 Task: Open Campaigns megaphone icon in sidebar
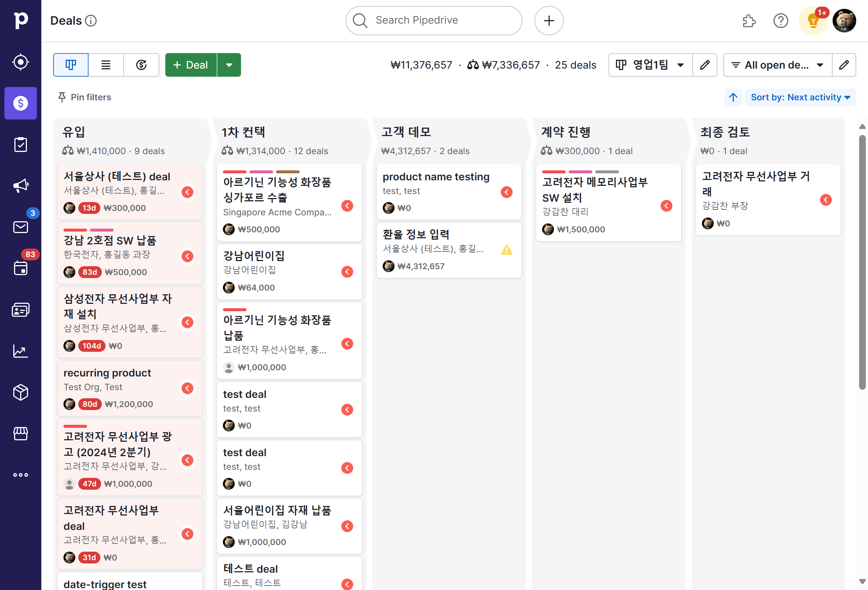tap(21, 185)
